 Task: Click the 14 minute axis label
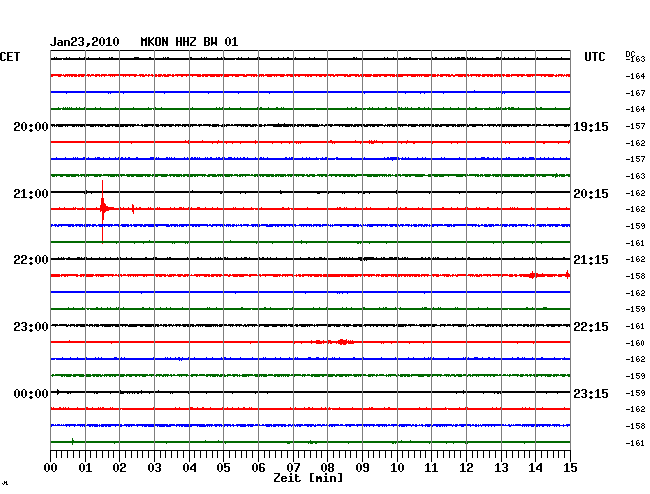536,468
